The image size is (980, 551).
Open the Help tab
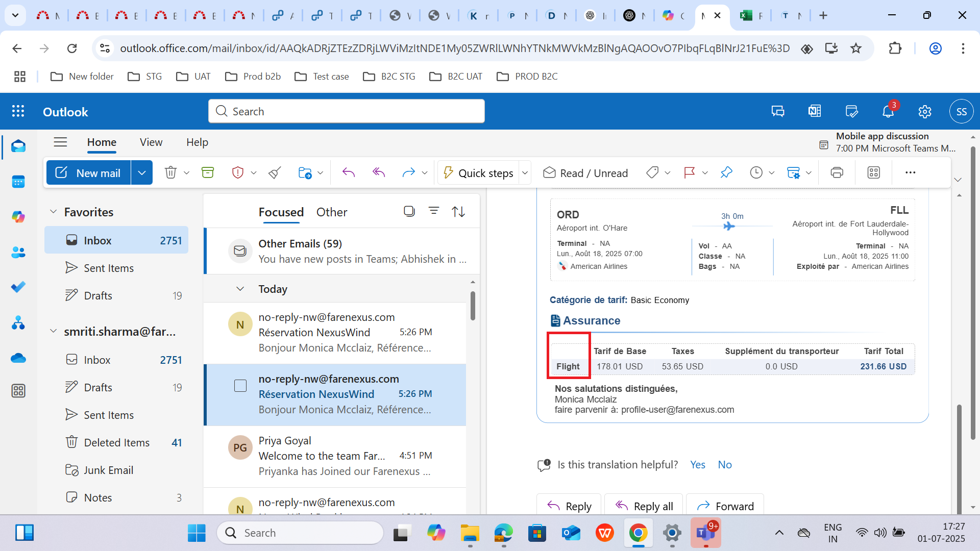pyautogui.click(x=197, y=142)
